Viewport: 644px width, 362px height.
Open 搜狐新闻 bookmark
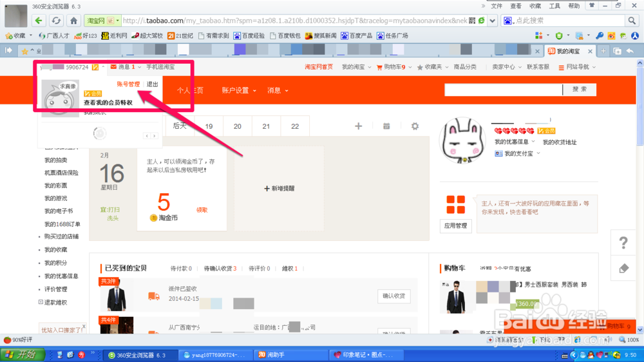321,35
